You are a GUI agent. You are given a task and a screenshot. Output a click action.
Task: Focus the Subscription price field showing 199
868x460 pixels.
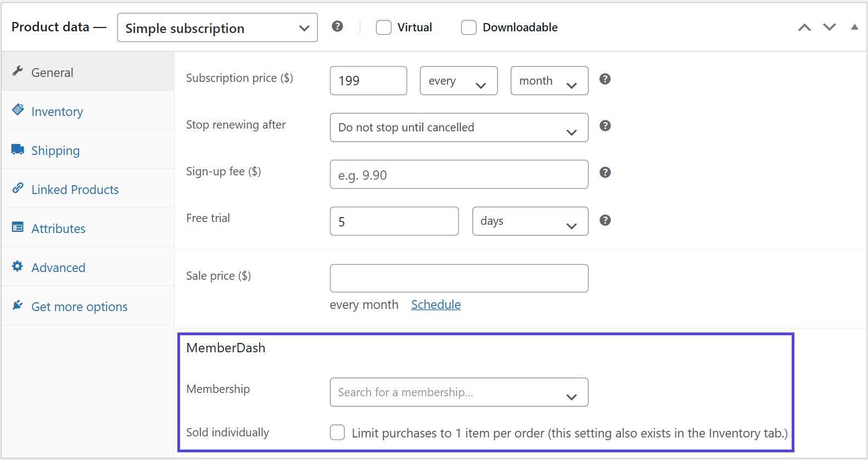[368, 81]
